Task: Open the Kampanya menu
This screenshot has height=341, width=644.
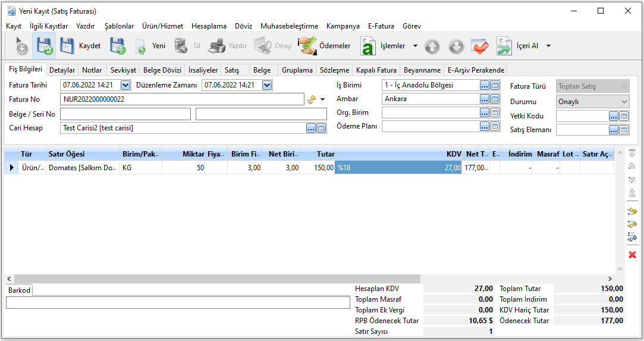Action: 343,26
